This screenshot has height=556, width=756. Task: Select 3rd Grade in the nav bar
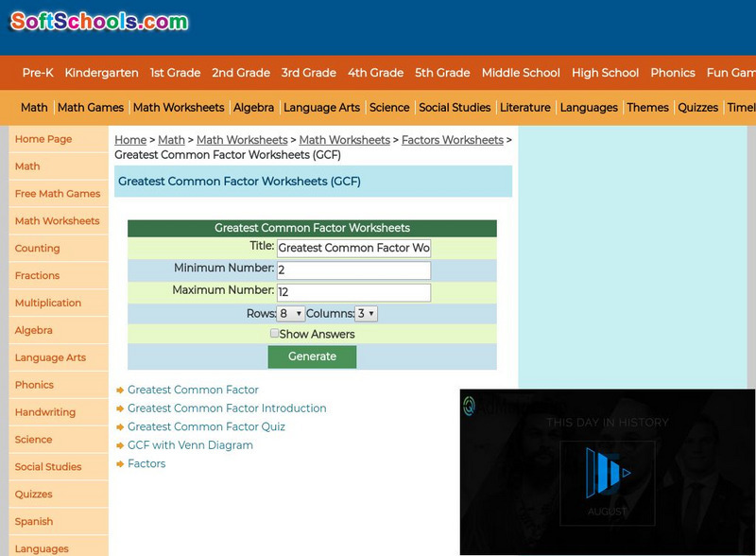[309, 73]
